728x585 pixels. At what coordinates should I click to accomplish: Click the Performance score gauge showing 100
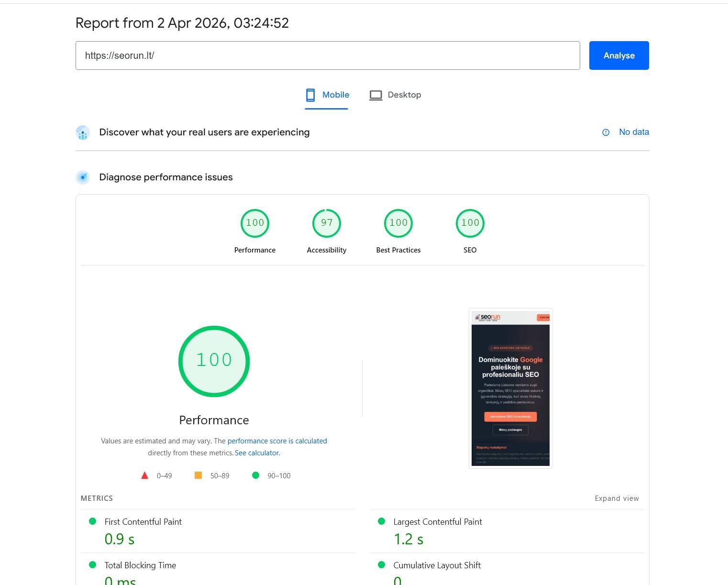coord(255,223)
